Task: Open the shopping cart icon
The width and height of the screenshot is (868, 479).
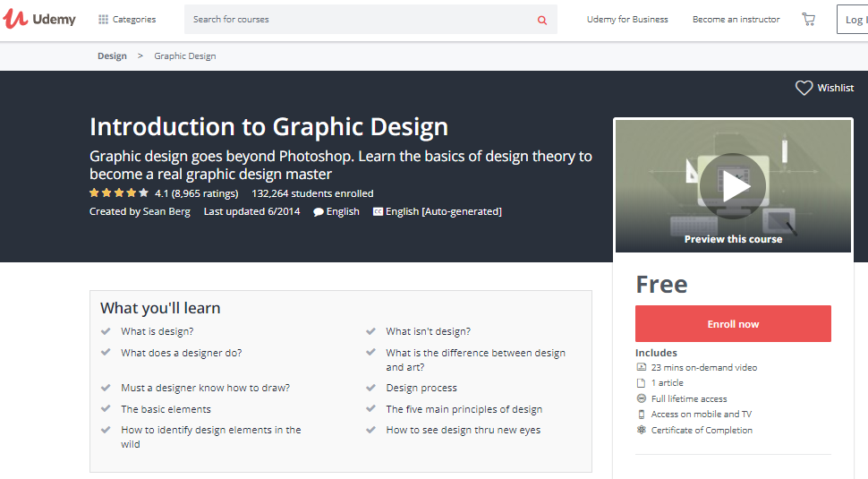Action: tap(808, 20)
